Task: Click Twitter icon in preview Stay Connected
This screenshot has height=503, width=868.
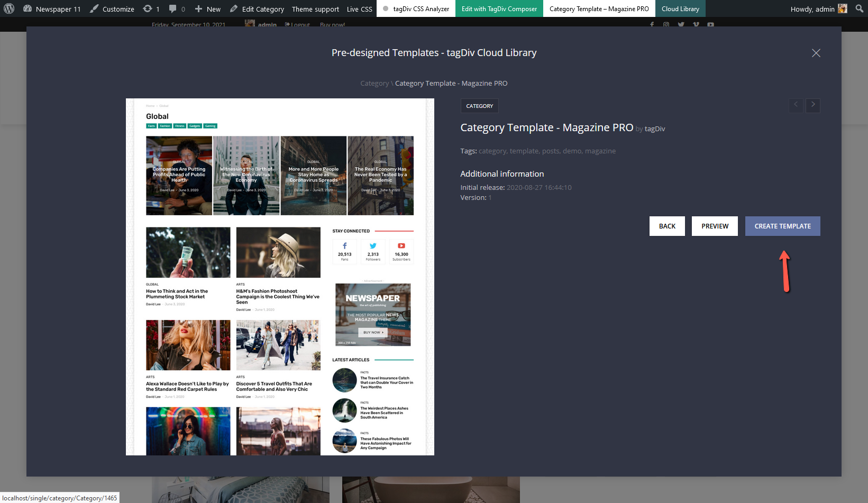Action: [373, 246]
